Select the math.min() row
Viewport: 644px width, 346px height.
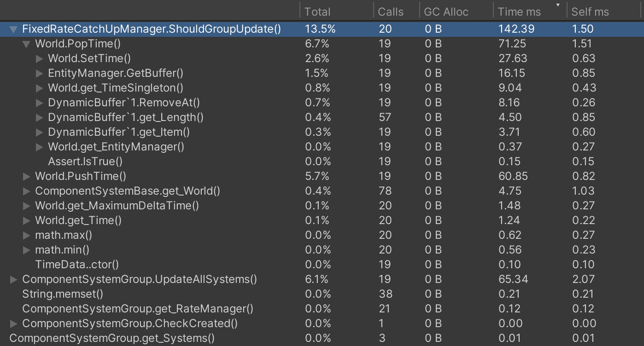(x=322, y=250)
